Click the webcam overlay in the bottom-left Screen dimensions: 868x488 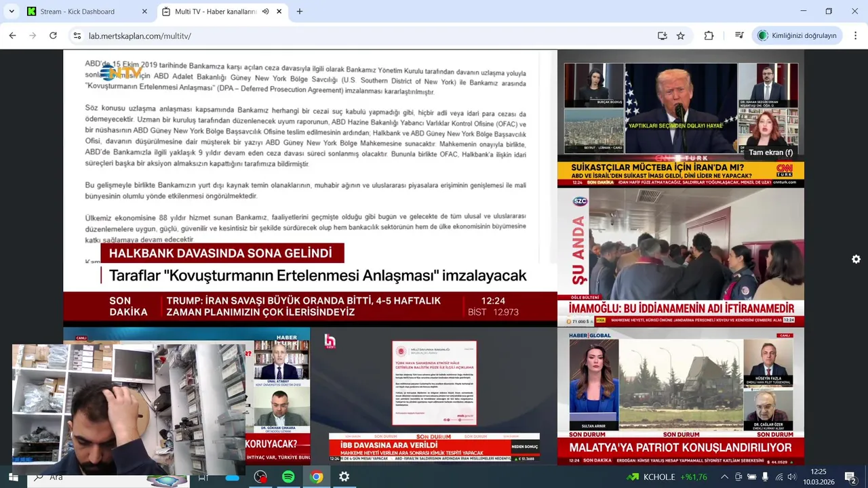129,409
